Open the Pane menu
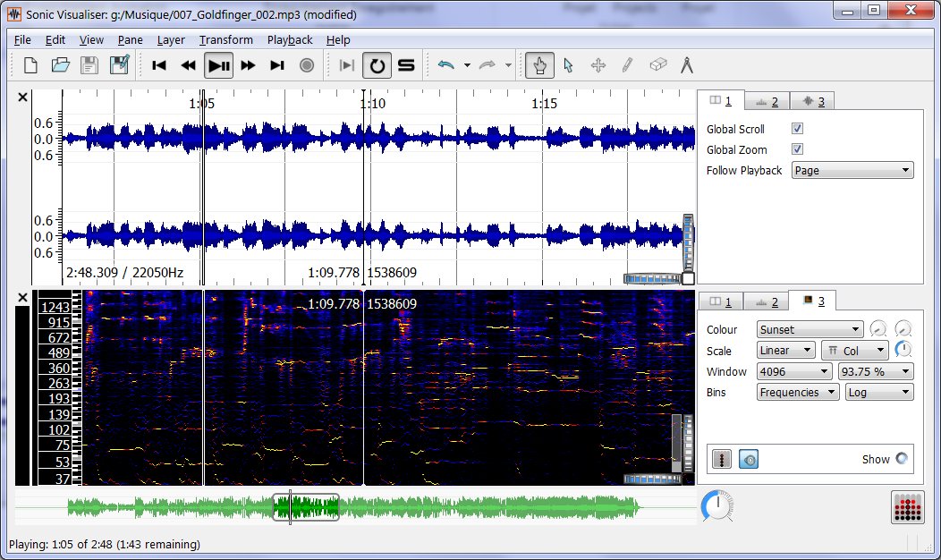 [131, 39]
